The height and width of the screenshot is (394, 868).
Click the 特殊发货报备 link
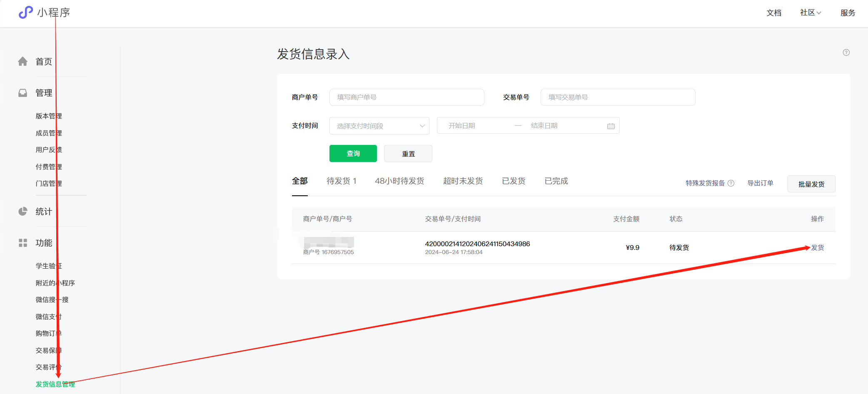705,183
